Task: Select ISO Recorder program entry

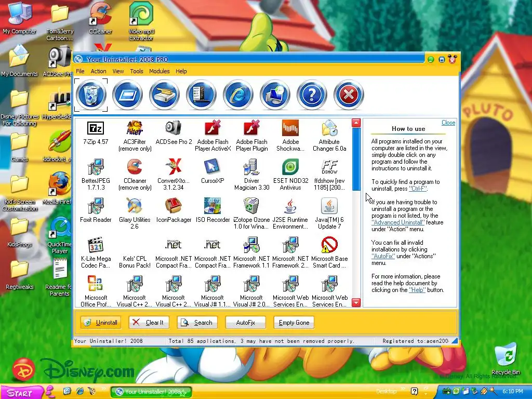Action: (x=212, y=211)
